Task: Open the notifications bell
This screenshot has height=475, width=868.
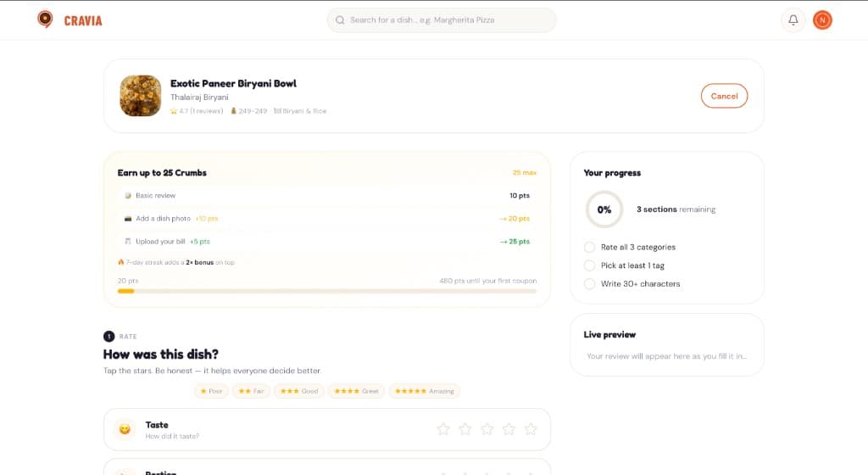Action: coord(793,20)
